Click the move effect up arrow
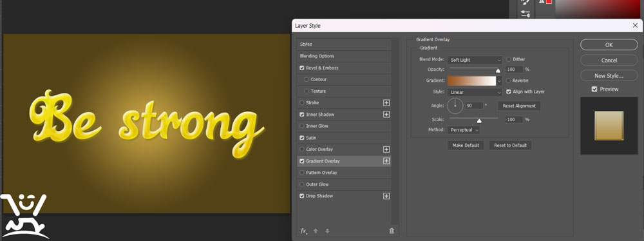 pyautogui.click(x=316, y=231)
